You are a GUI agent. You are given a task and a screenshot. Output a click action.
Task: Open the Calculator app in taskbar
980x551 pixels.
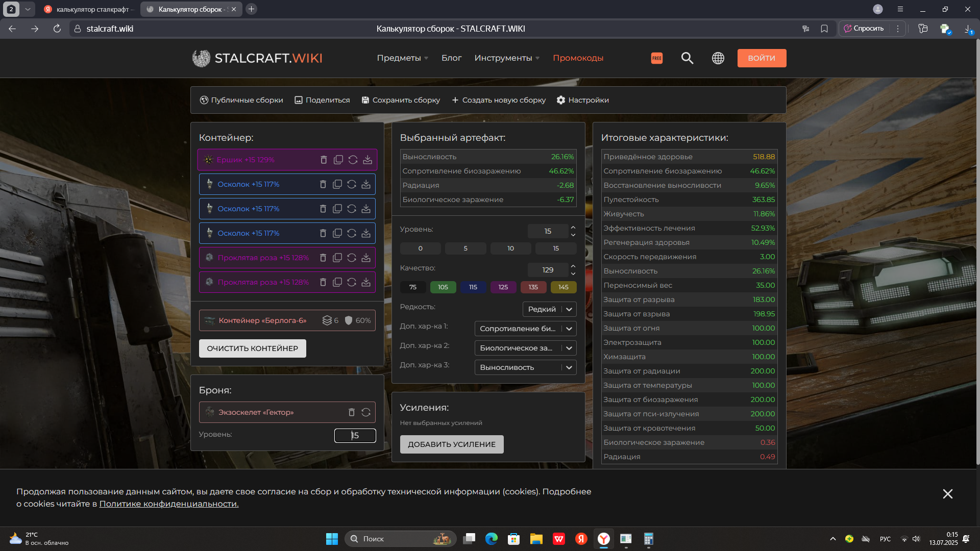tap(648, 539)
